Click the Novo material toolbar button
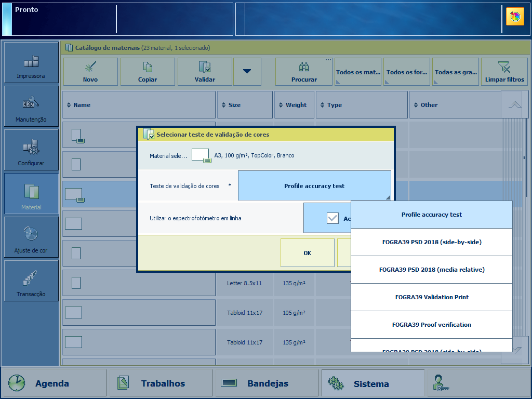 pos(90,72)
